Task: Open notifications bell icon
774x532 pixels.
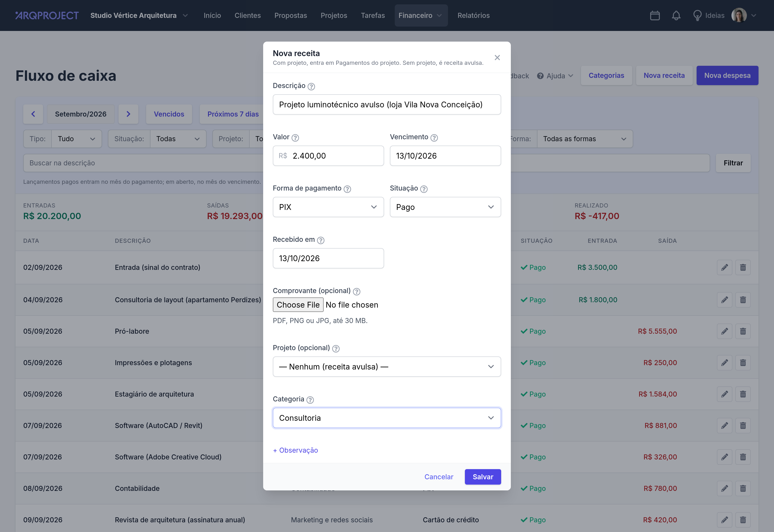Action: coord(676,15)
